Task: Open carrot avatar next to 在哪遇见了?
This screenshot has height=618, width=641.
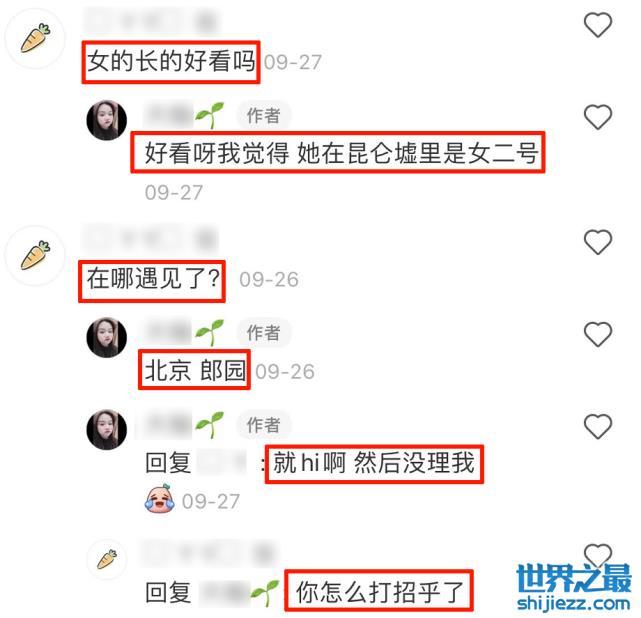Action: pos(35,255)
